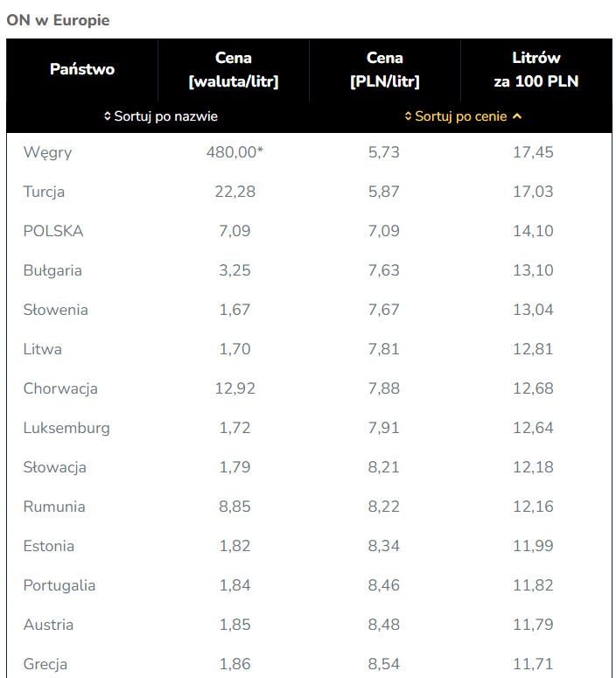The image size is (616, 678).
Task: Click the "Grecja" country name
Action: 45,664
